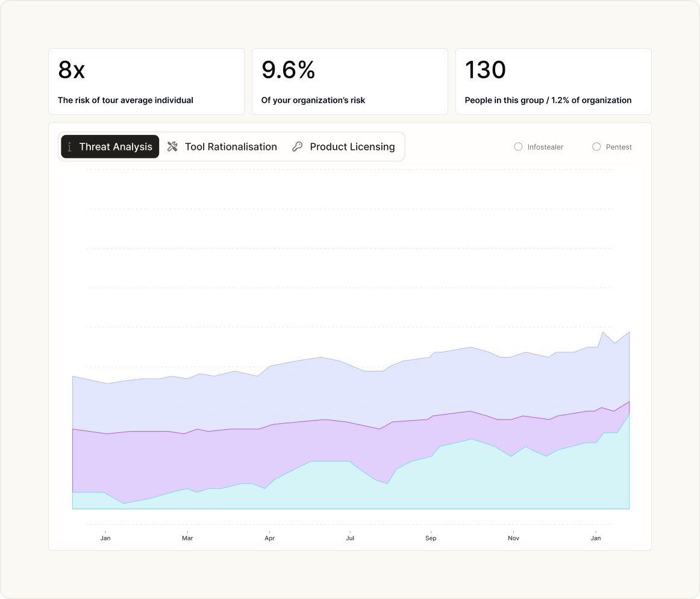This screenshot has height=599, width=700.
Task: Toggle the Infostealer radio button
Action: pyautogui.click(x=518, y=147)
